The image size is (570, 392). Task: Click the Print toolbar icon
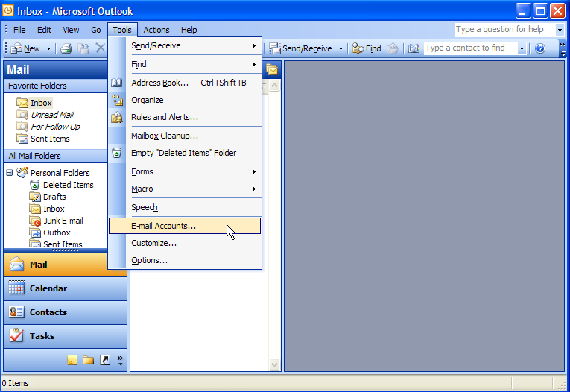pyautogui.click(x=66, y=48)
